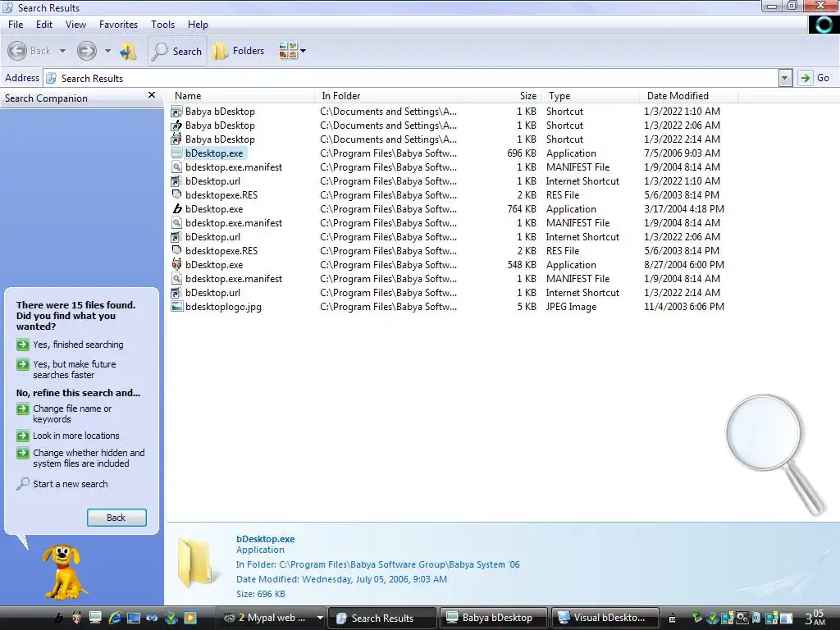Open the Back history dropdown arrow
This screenshot has width=840, height=630.
[62, 51]
